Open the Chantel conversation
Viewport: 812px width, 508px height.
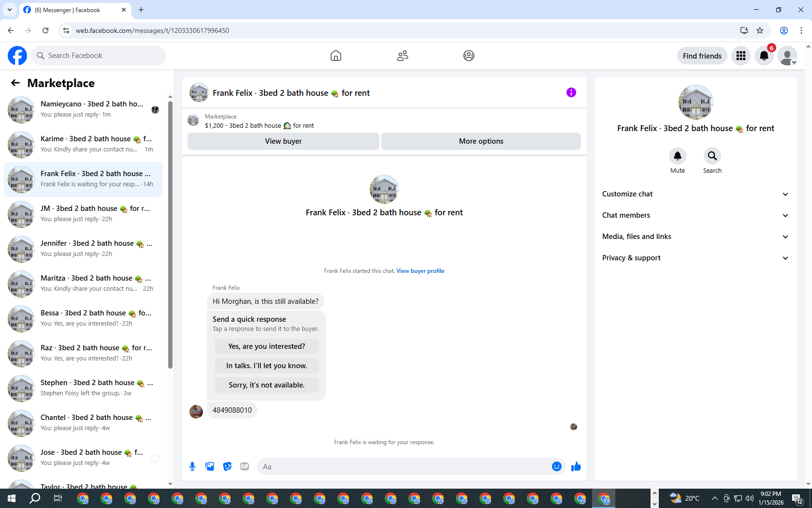[83, 423]
